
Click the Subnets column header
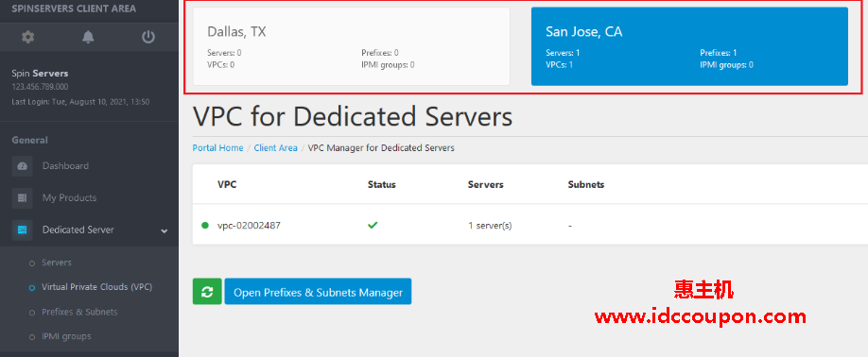[x=586, y=184]
